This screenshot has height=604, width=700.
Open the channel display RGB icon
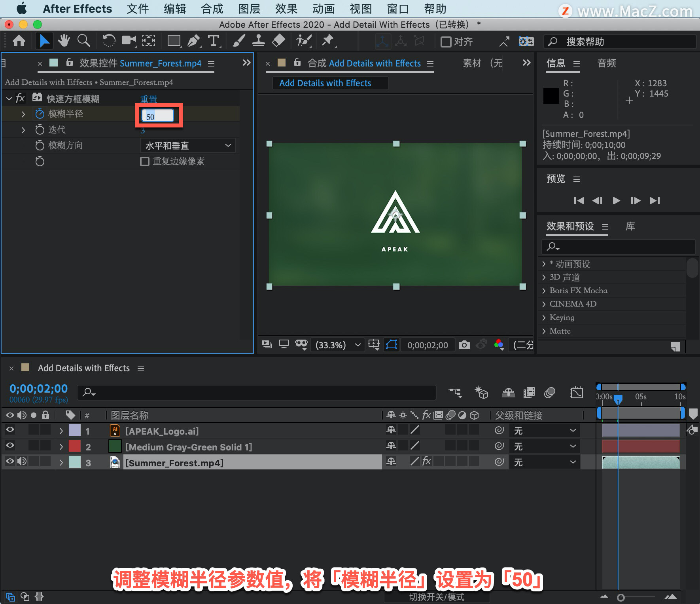pos(499,345)
